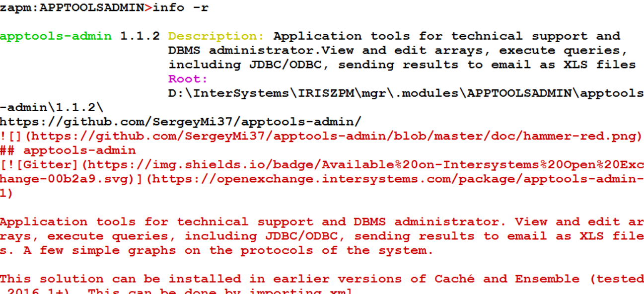Select the green apptools-admin module name

click(56, 37)
